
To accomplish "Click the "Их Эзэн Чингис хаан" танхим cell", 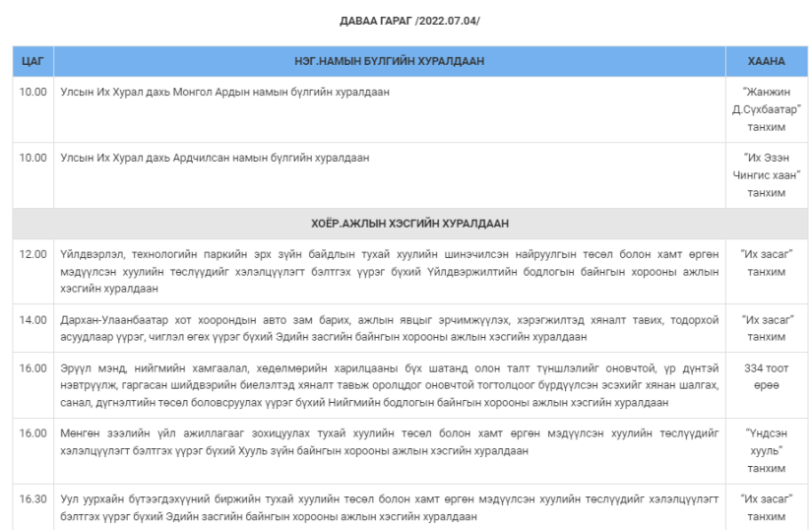I will pyautogui.click(x=766, y=174).
